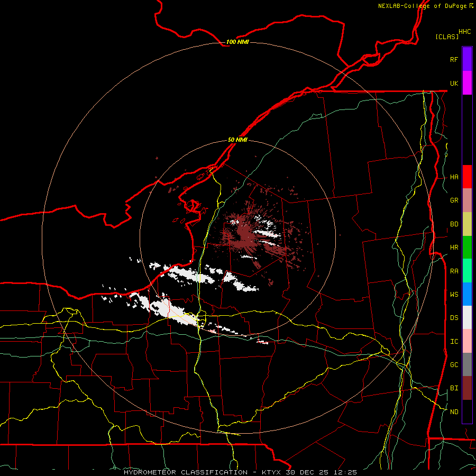Click the IC legend label
476x476 pixels.
[454, 342]
